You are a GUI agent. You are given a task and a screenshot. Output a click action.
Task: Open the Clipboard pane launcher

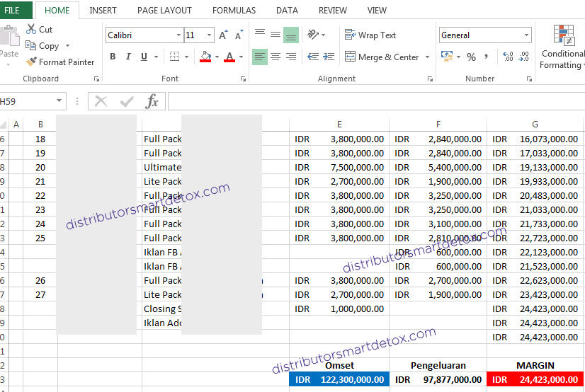pyautogui.click(x=96, y=79)
